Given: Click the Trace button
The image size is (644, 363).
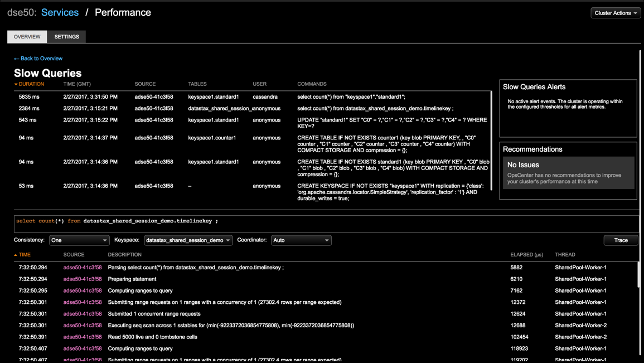Looking at the screenshot, I should coord(621,240).
